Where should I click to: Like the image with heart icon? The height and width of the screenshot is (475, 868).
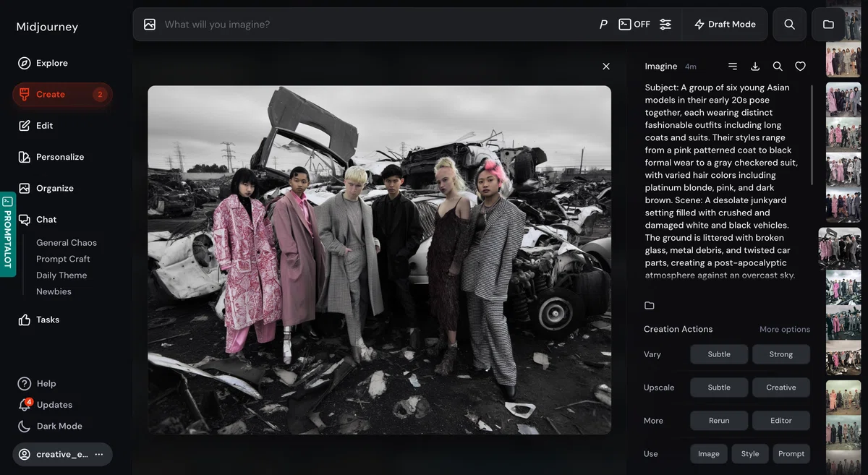click(x=800, y=67)
